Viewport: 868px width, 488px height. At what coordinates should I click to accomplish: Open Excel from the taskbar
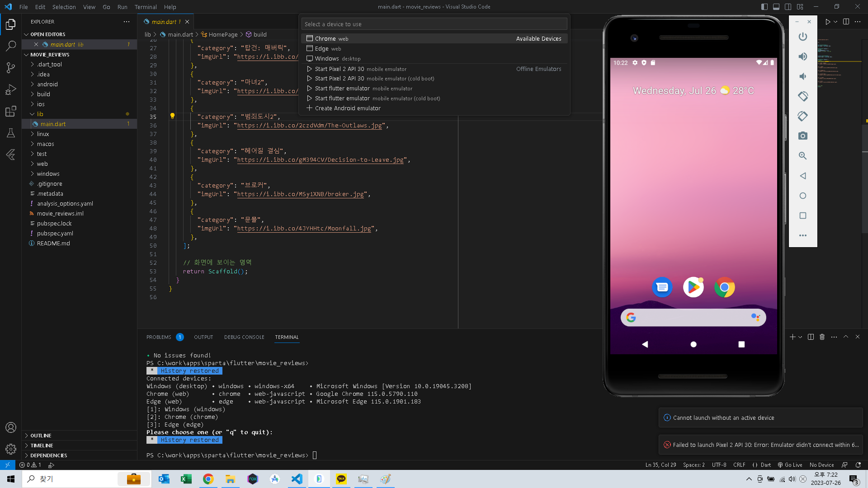[x=186, y=479]
